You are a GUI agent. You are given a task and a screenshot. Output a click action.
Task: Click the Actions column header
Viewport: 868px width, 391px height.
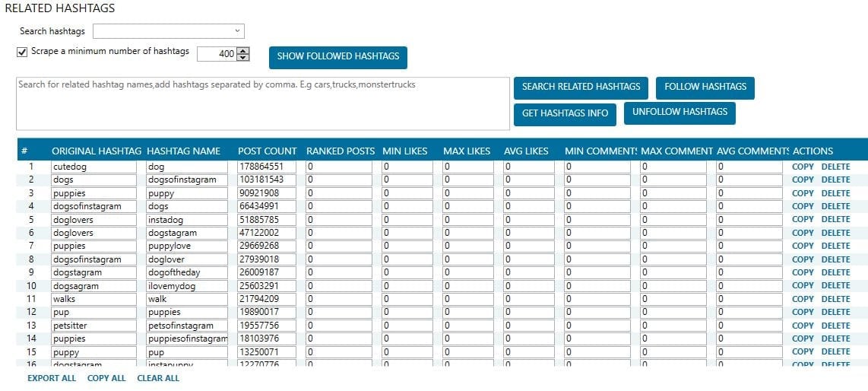[813, 151]
